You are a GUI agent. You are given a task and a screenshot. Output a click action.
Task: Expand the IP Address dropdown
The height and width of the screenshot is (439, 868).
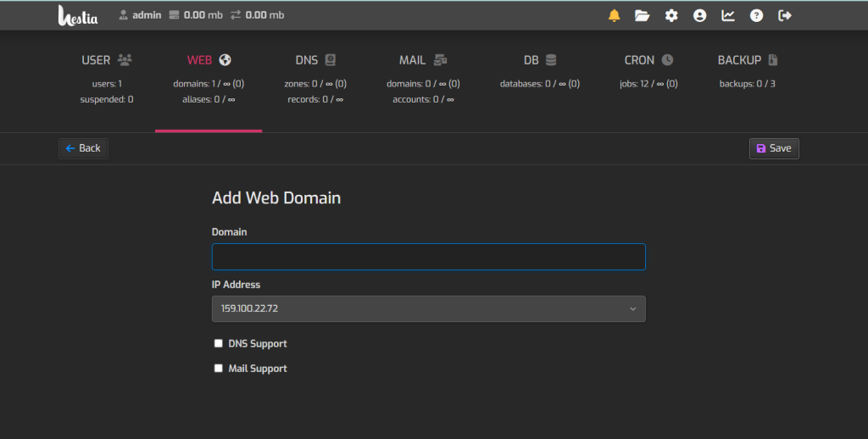[428, 308]
